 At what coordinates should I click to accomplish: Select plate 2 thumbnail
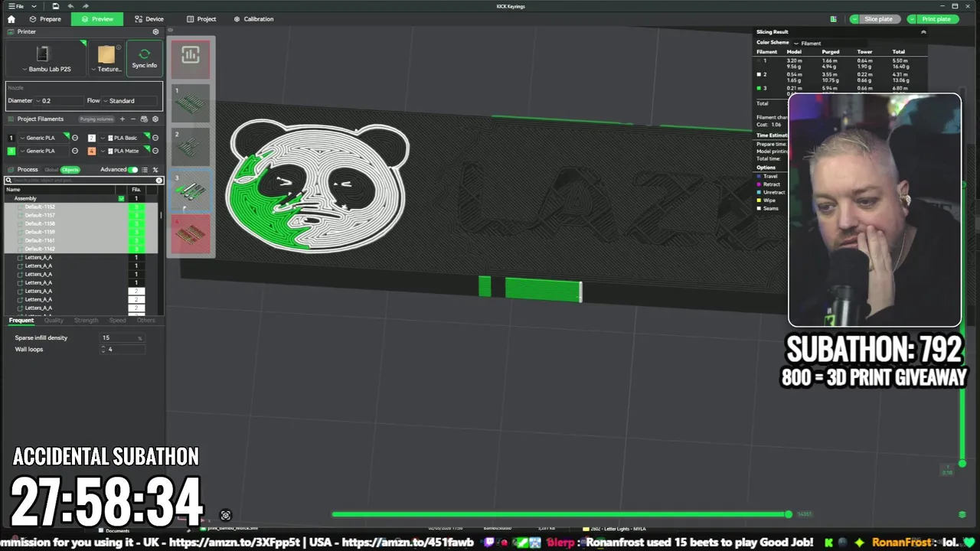coord(191,146)
